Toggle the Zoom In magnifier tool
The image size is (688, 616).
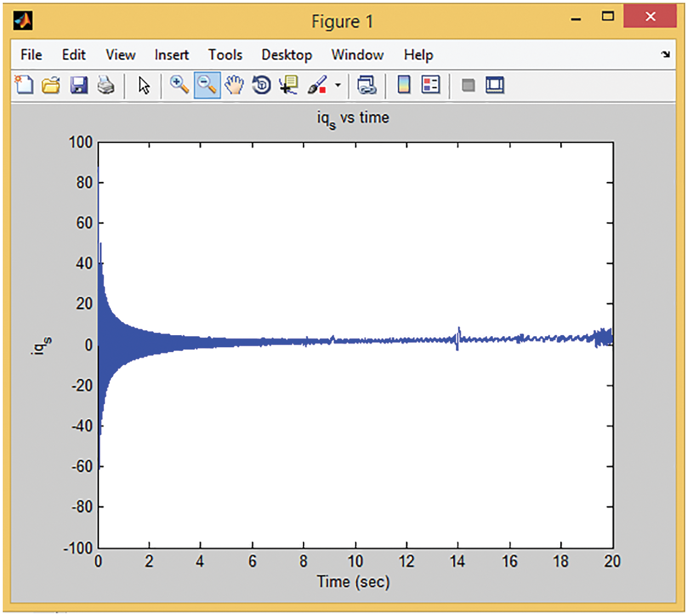coord(179,85)
